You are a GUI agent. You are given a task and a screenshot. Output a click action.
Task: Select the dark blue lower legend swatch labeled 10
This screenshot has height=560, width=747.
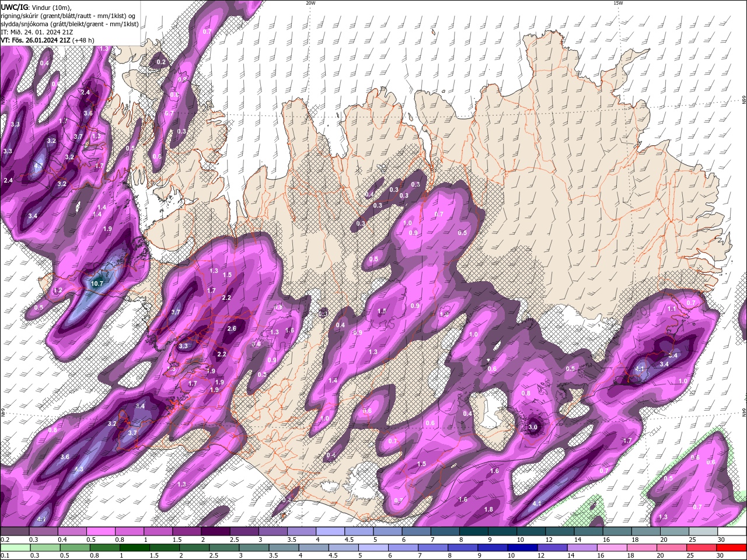522,548
